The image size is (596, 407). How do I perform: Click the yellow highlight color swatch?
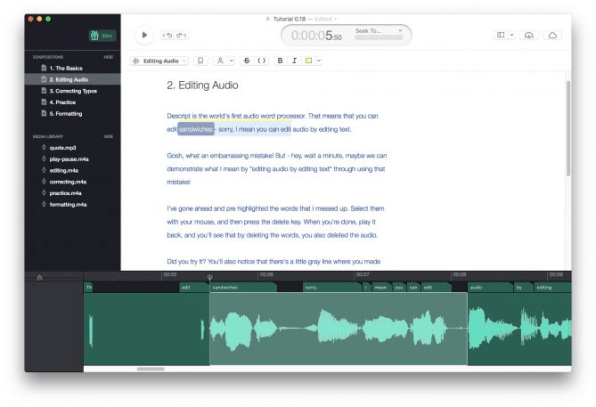[309, 61]
